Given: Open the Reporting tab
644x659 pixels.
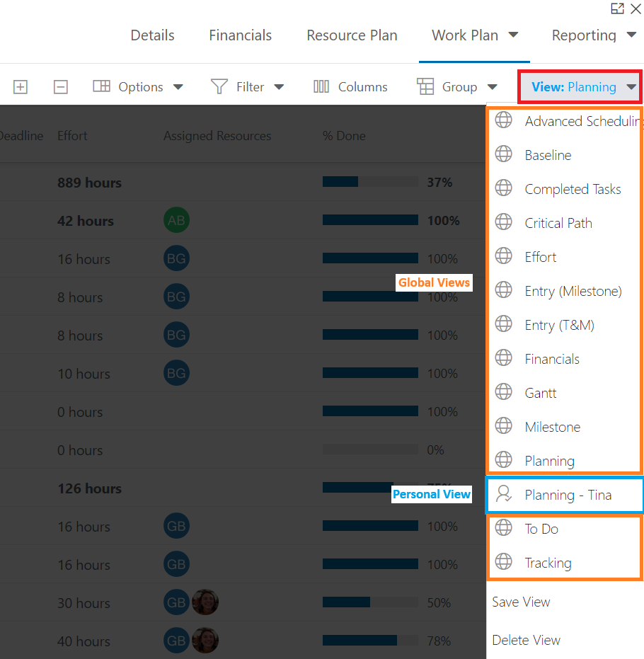Looking at the screenshot, I should (584, 35).
